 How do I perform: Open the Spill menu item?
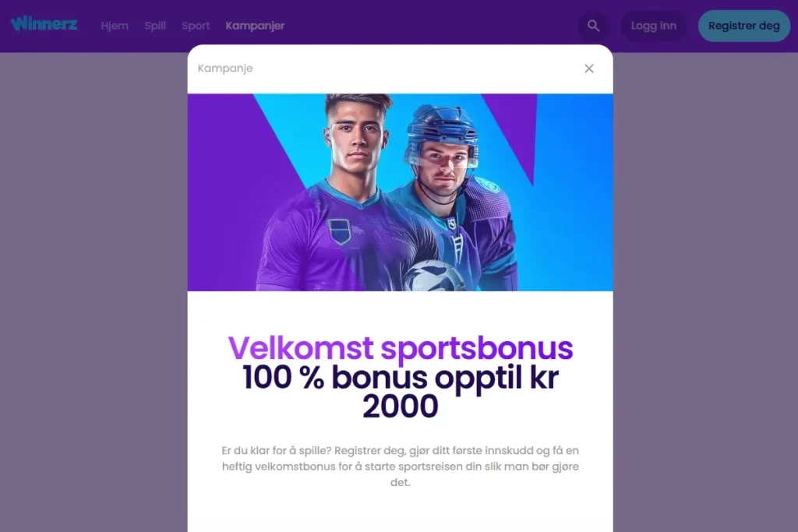pyautogui.click(x=155, y=26)
